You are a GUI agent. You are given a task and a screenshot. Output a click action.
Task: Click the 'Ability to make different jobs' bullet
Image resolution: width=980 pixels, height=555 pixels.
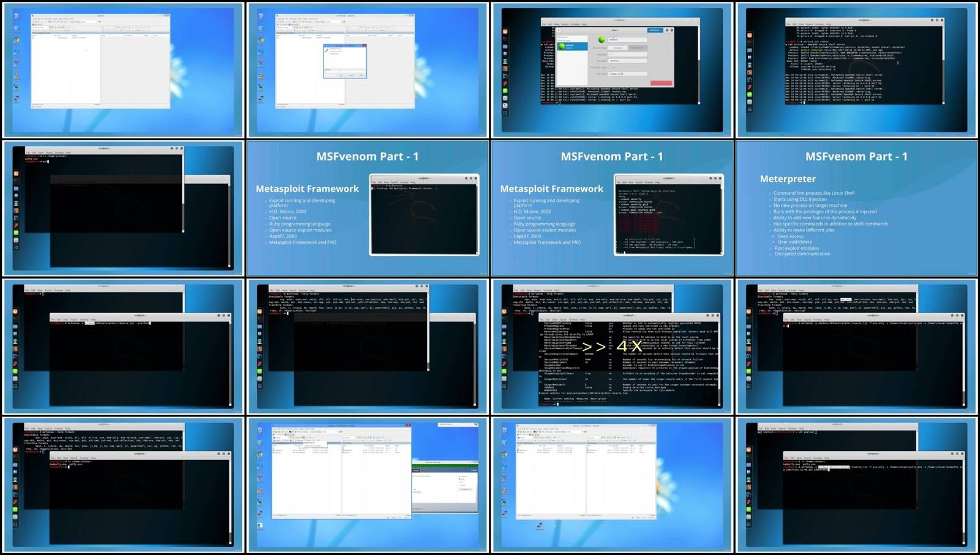pos(804,230)
